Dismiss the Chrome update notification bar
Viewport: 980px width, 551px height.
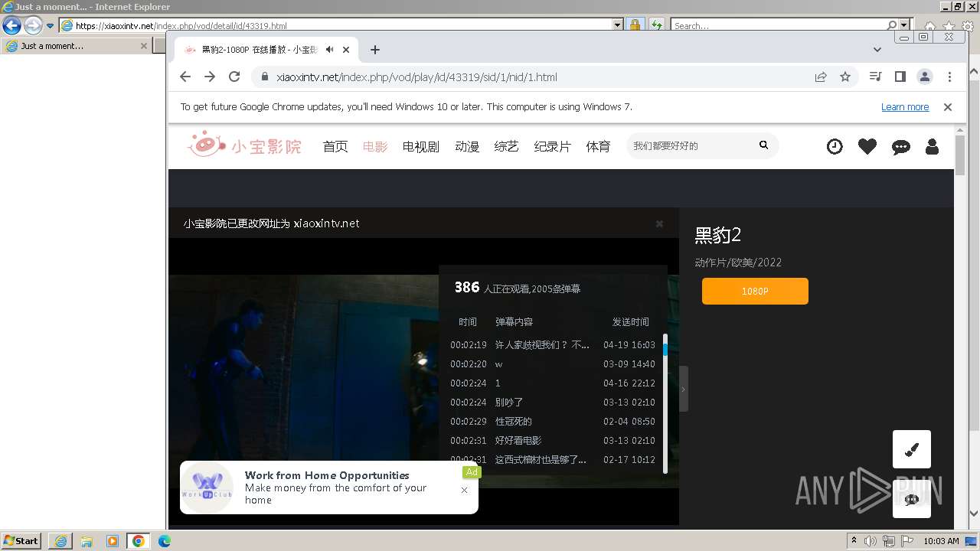[x=948, y=107]
